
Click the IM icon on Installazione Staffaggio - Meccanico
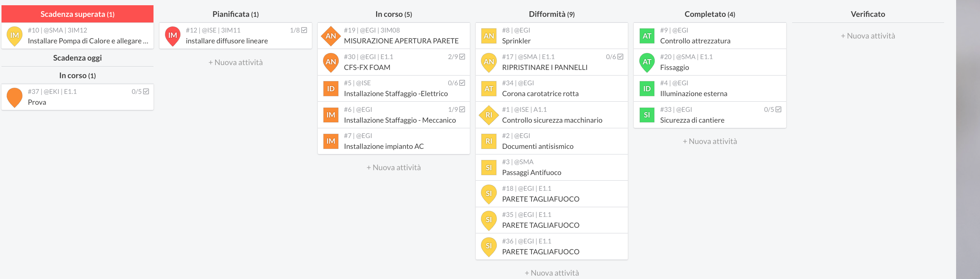[331, 115]
